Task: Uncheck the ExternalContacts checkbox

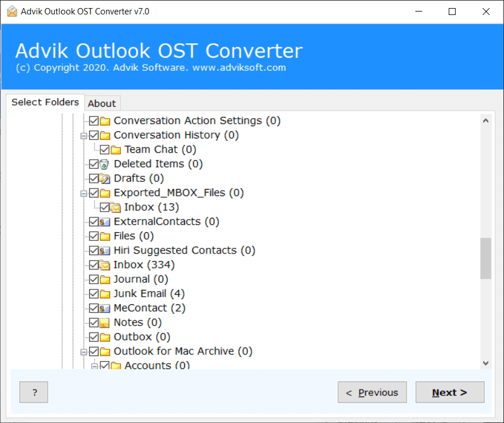Action: [94, 222]
